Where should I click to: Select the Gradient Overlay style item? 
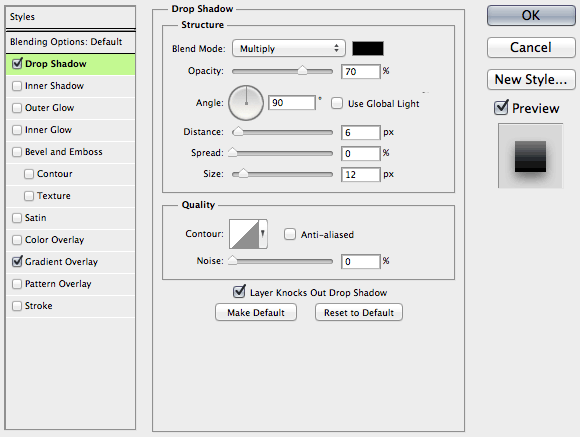(70, 262)
